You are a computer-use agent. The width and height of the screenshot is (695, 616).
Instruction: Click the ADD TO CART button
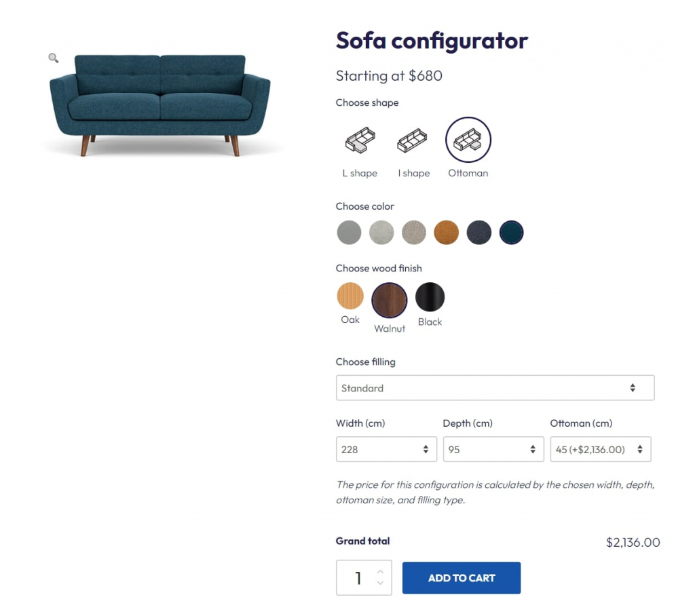pyautogui.click(x=461, y=578)
